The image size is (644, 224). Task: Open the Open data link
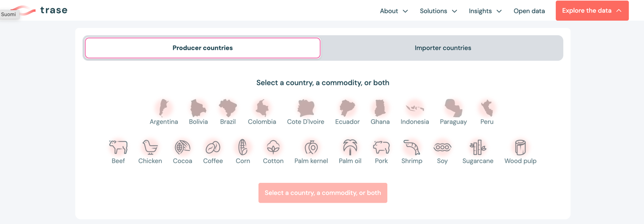[529, 11]
